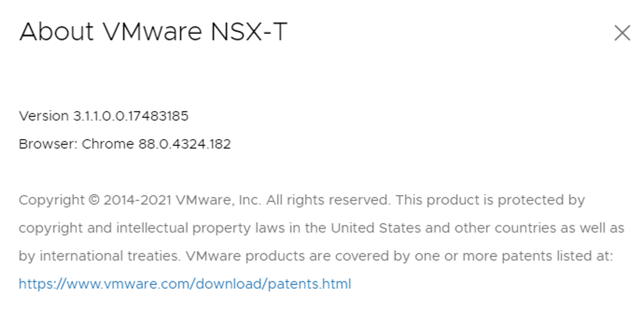Select the version number 3.1.1.0.0.17483185

[x=131, y=116]
